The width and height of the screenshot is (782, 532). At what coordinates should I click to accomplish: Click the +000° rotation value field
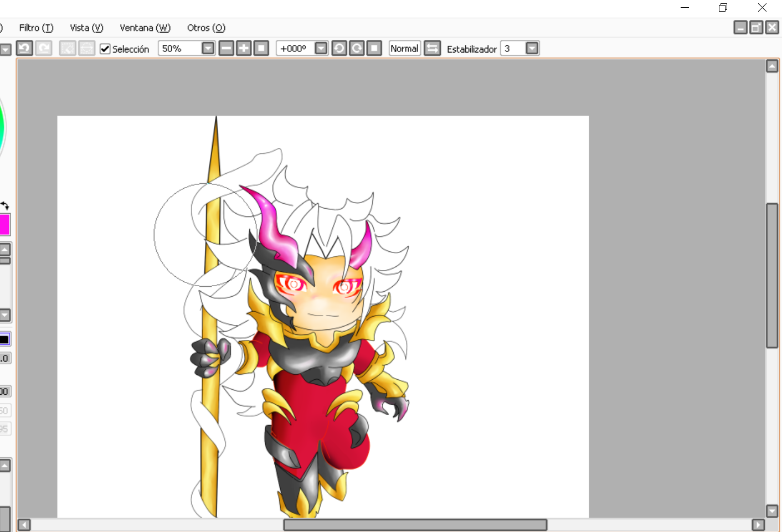[296, 48]
